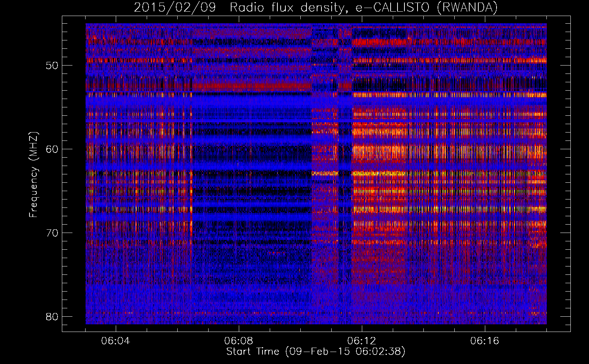Viewport: 589px width, 364px height.
Task: Click the frequency tick label '80'
Action: pyautogui.click(x=52, y=317)
